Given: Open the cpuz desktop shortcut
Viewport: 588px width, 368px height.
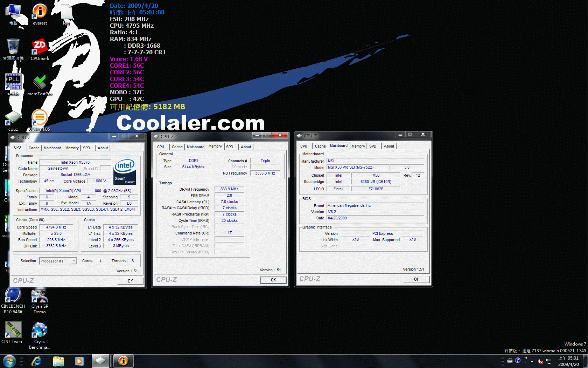Looking at the screenshot, I should 13,120.
